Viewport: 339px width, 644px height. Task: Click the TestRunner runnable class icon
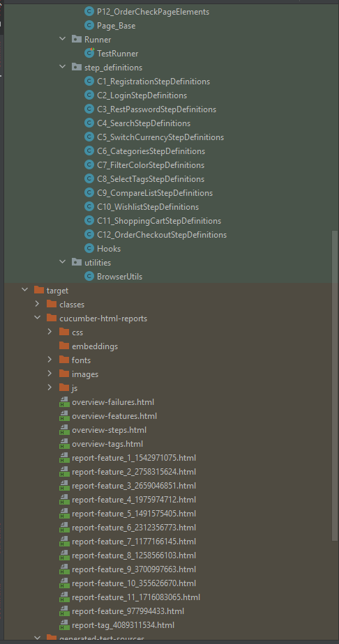pos(89,54)
